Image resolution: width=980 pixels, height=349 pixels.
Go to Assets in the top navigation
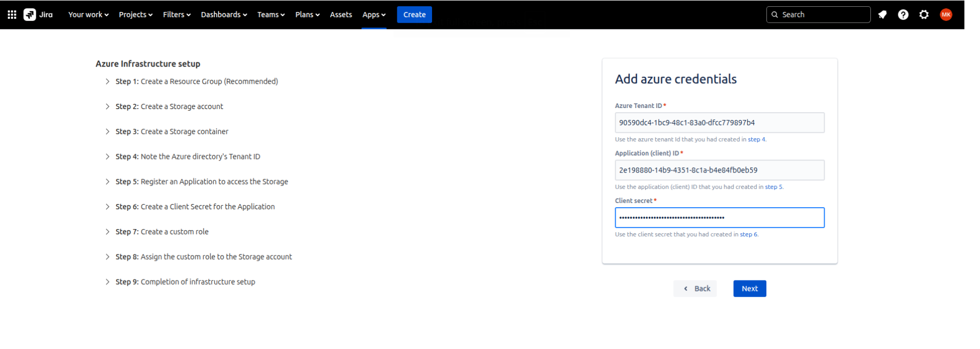[341, 15]
